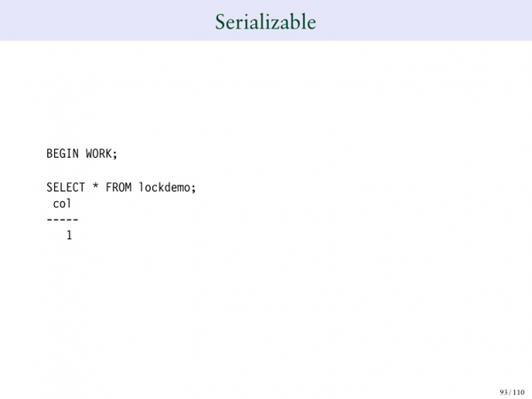The image size is (532, 399).
Task: Click the letter k in lockdemo
Action: (158, 187)
